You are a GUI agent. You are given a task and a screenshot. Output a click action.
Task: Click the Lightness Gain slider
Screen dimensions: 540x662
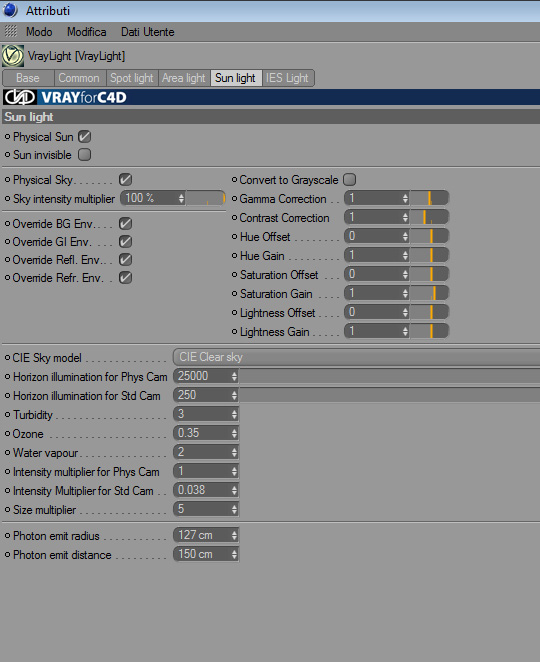pyautogui.click(x=429, y=331)
